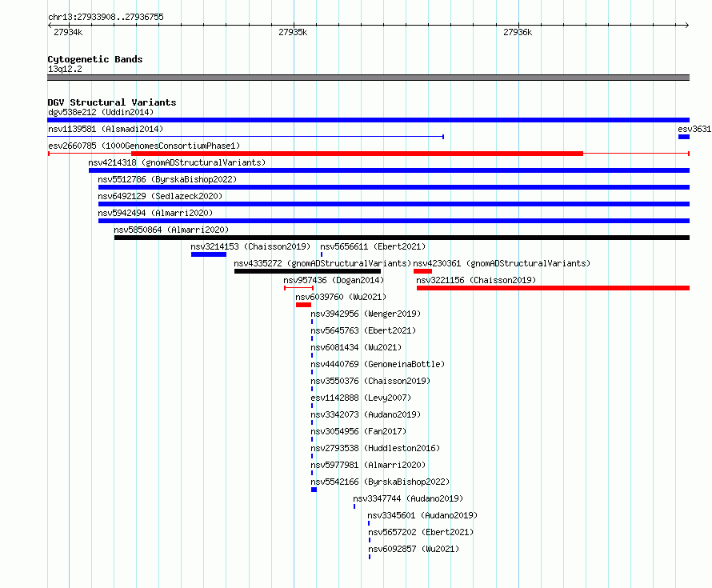Click nsv6092857 (Wu2021) label
Image resolution: width=712 pixels, height=588 pixels.
click(414, 549)
